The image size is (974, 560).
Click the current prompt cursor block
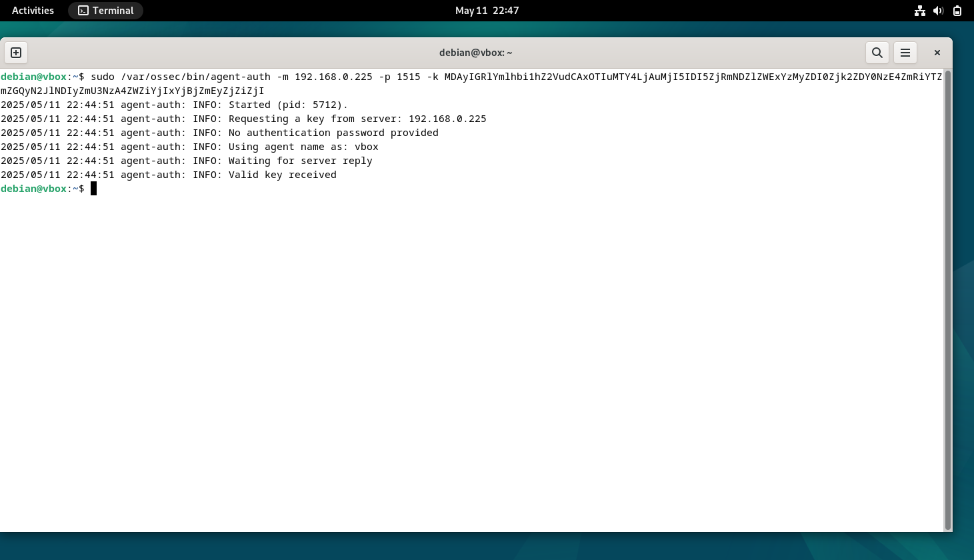pyautogui.click(x=94, y=189)
